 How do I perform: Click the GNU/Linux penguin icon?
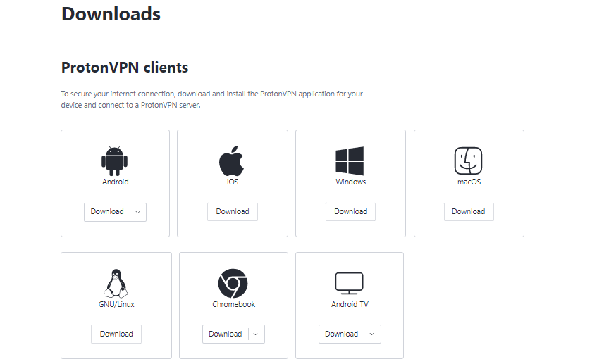[116, 283]
